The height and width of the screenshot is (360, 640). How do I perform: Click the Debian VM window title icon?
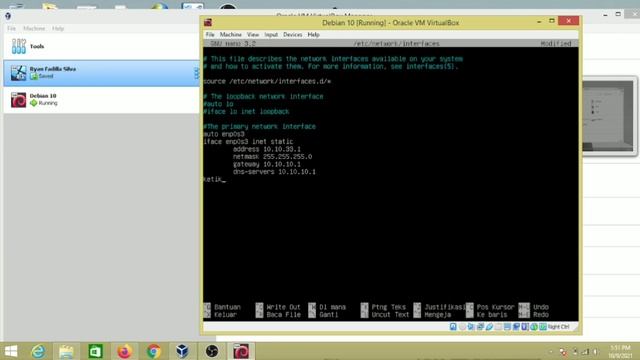tap(208, 22)
